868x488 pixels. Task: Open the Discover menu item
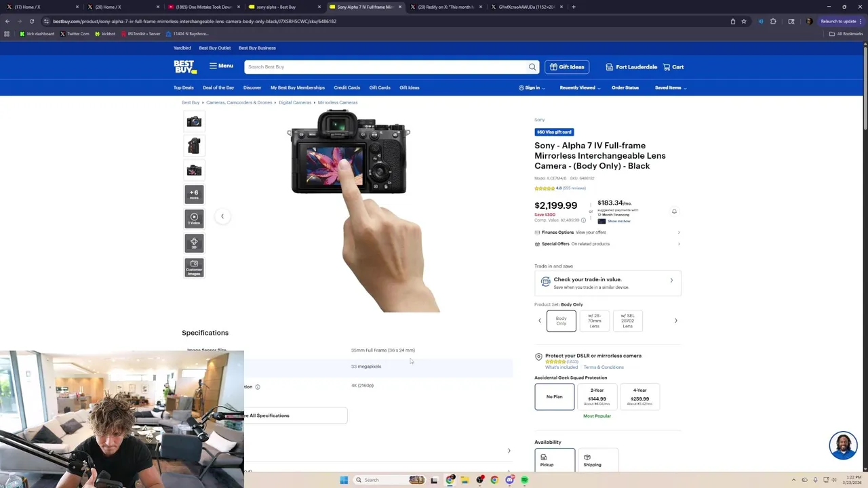252,87
